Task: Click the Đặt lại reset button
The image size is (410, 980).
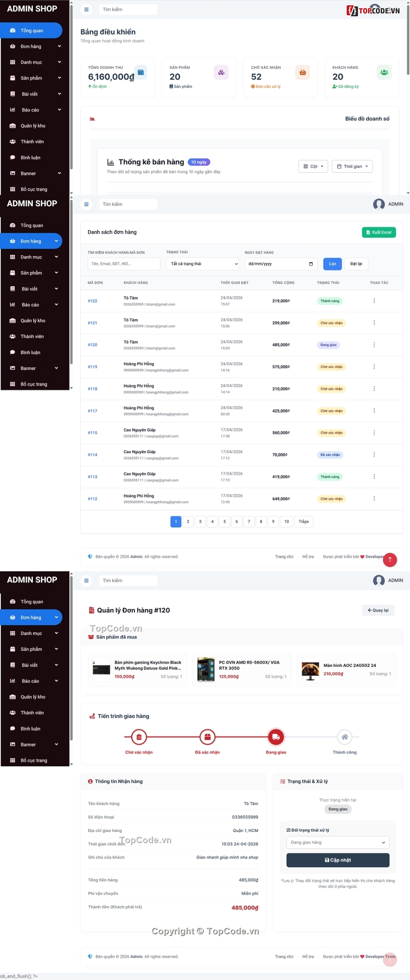Action: tap(356, 264)
